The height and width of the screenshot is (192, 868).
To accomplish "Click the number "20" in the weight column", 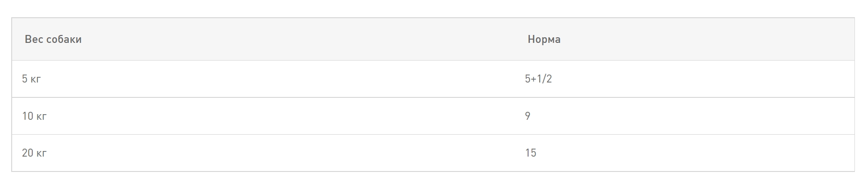I will click(x=28, y=153).
